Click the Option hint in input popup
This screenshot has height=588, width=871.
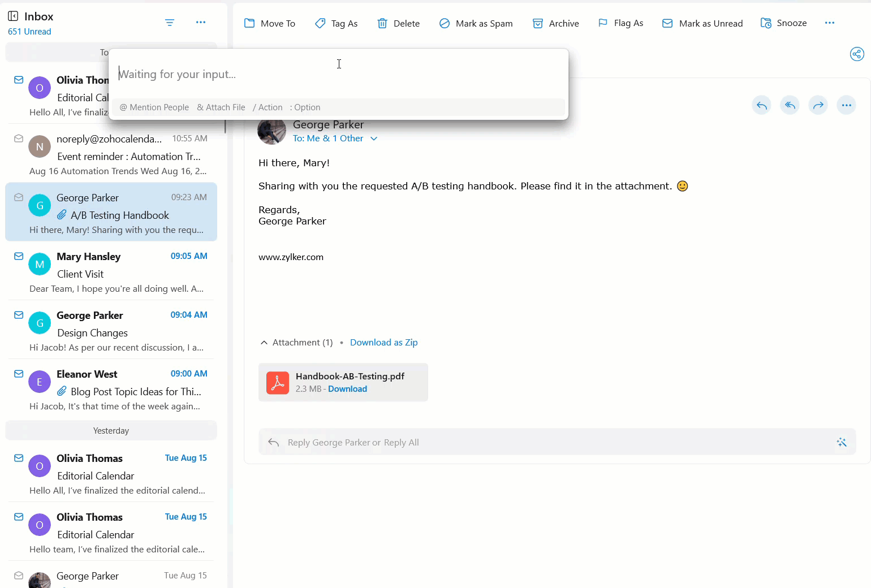coord(305,107)
